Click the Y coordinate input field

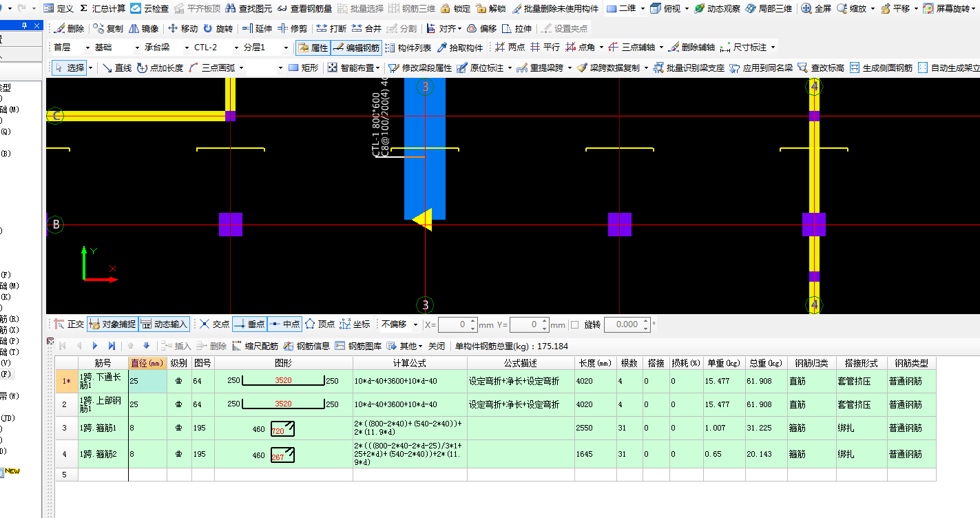pyautogui.click(x=530, y=324)
